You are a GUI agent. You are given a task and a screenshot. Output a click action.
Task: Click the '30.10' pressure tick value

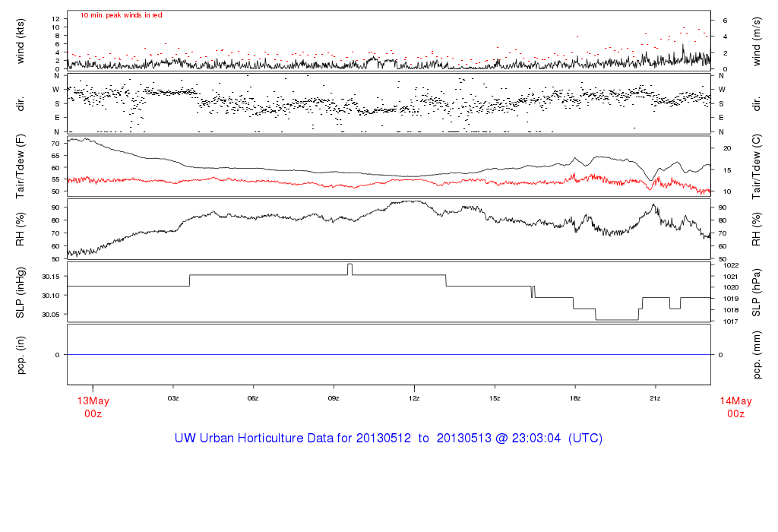51,296
